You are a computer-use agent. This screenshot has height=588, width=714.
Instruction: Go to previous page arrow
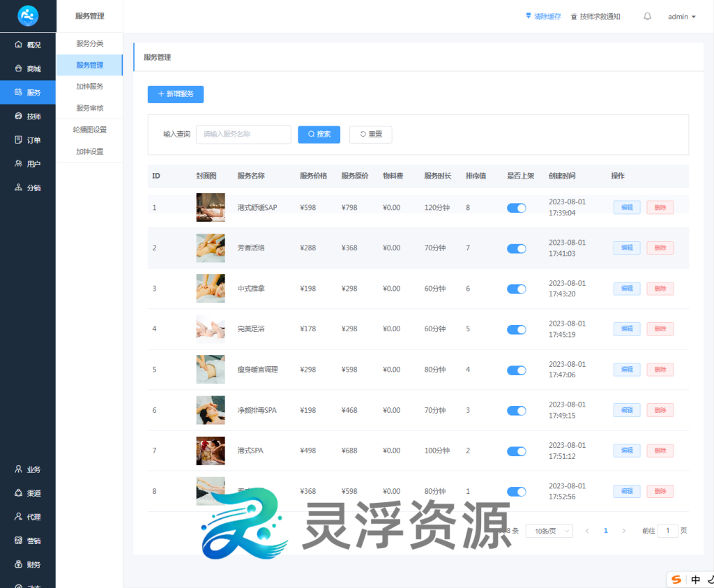click(587, 531)
